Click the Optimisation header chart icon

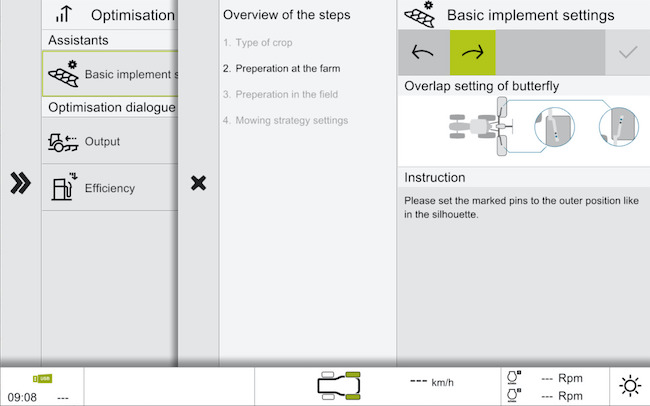tap(64, 15)
